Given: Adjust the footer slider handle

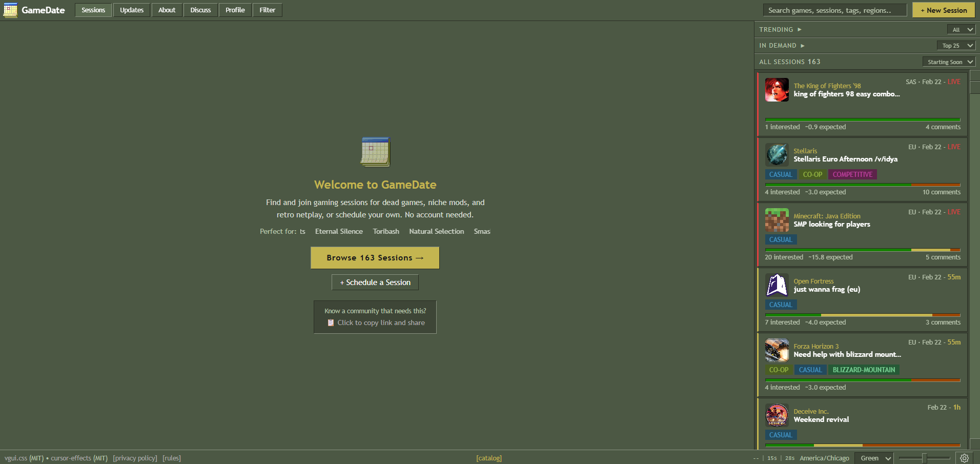Looking at the screenshot, I should coord(925,458).
